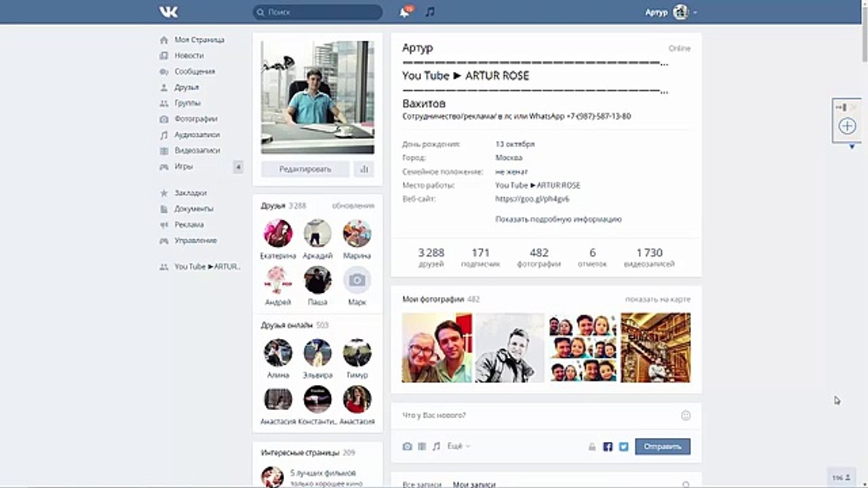Switch to the Все записи tab
Image resolution: width=868 pixels, height=488 pixels.
point(422,485)
